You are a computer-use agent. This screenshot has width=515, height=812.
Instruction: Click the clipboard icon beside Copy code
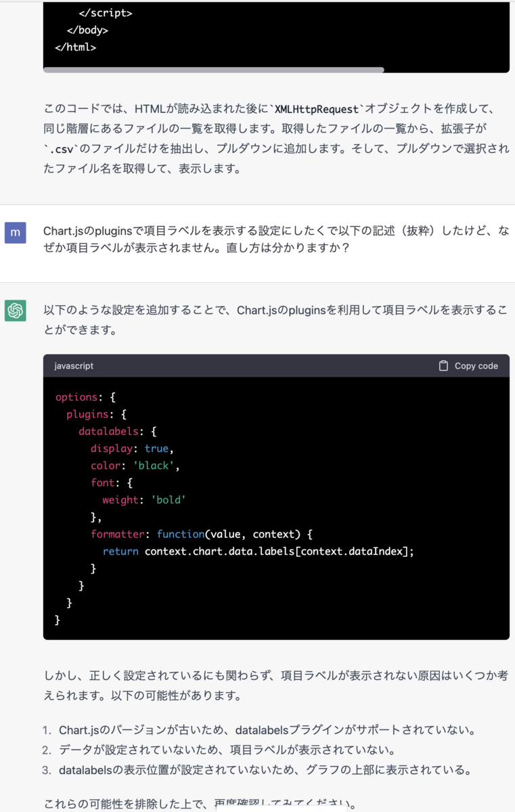443,365
